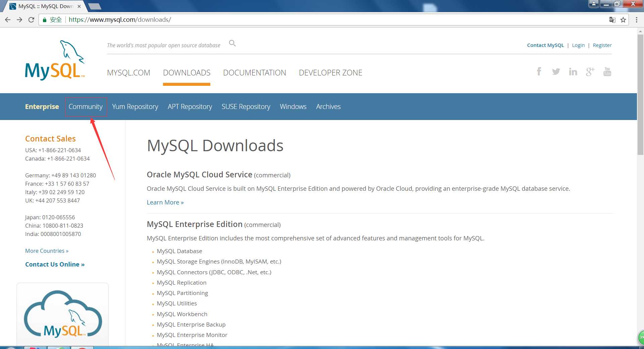Open MySQL LinkedIn icon
Viewport: 644px width, 349px height.
click(x=573, y=71)
